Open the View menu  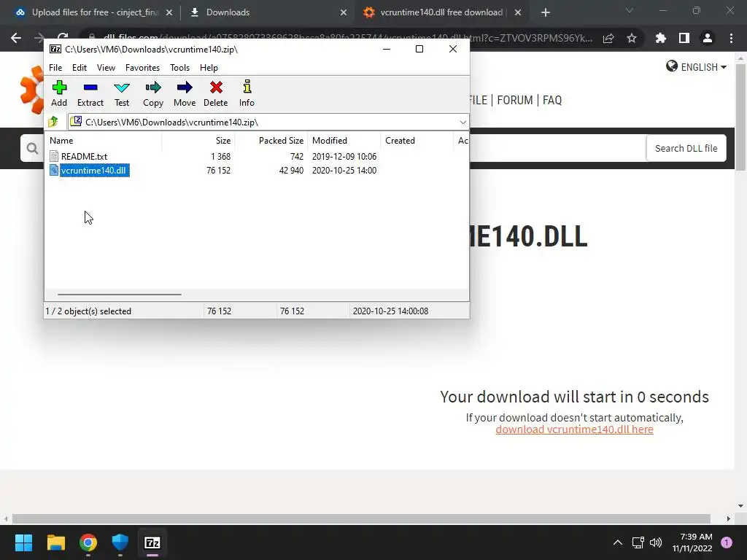[106, 68]
